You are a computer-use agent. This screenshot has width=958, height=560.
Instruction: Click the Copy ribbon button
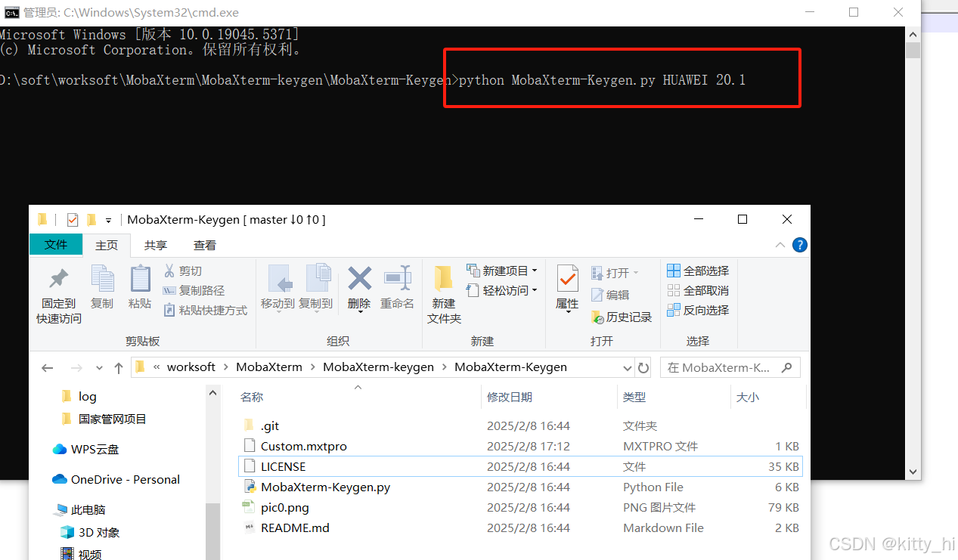pos(102,287)
